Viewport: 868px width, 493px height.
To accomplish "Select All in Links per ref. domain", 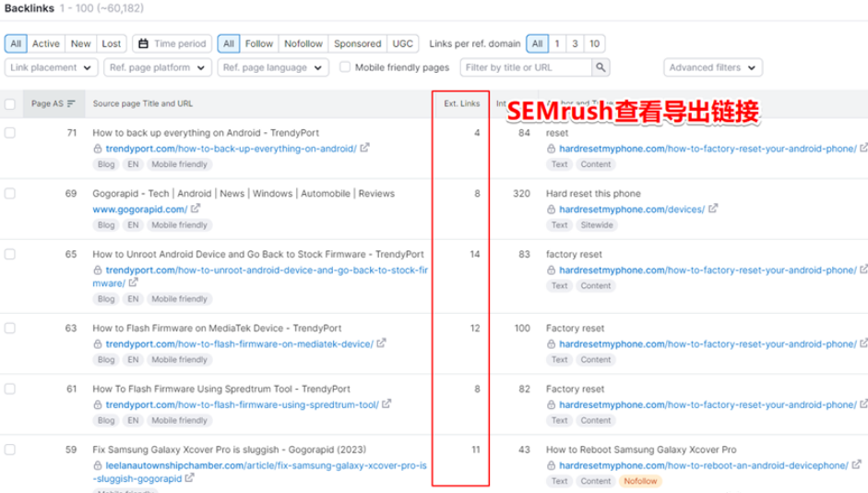I will (537, 43).
